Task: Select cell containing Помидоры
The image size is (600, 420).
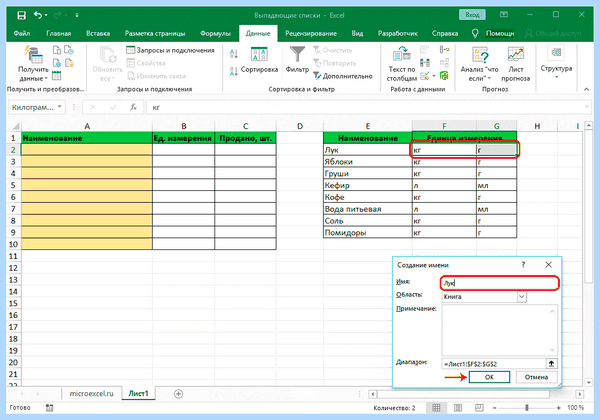Action: coord(368,233)
